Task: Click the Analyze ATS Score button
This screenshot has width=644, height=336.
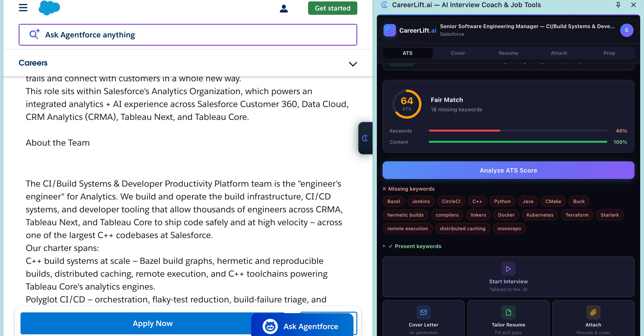Action: point(508,170)
